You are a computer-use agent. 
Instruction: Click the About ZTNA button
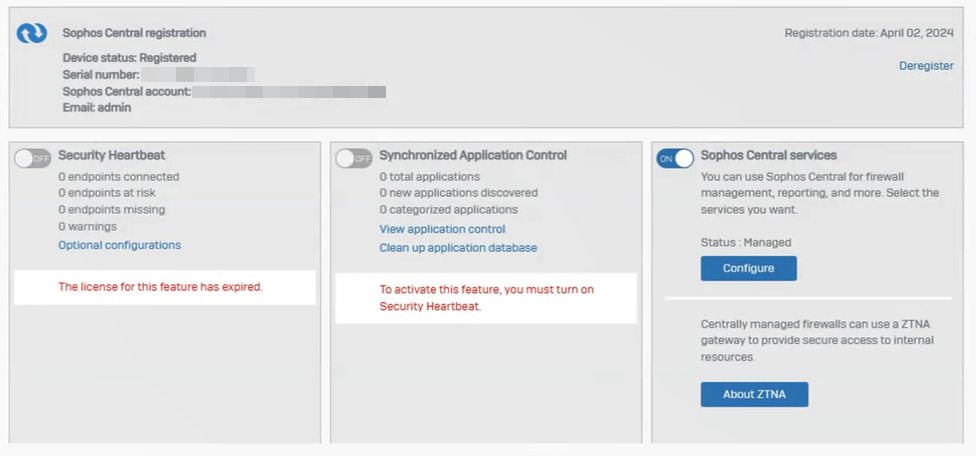coord(754,394)
